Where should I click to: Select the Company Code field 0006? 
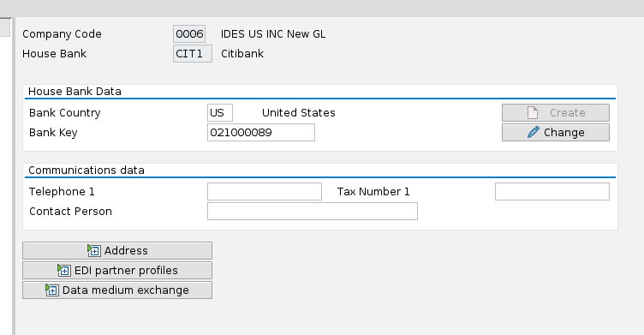[x=189, y=33]
